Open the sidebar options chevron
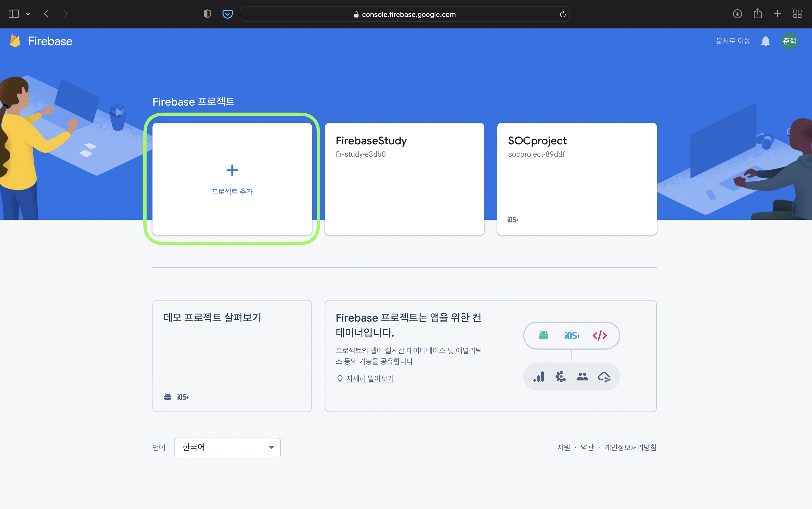812x509 pixels. pyautogui.click(x=28, y=14)
